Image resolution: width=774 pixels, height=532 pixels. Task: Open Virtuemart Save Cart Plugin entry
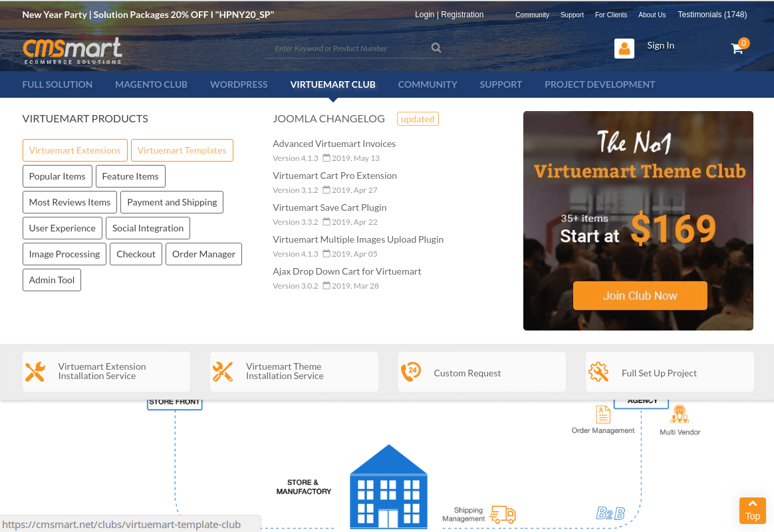(x=330, y=207)
